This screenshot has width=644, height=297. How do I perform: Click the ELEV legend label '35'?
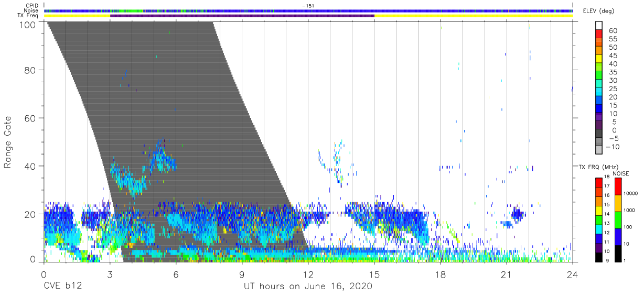click(x=613, y=72)
